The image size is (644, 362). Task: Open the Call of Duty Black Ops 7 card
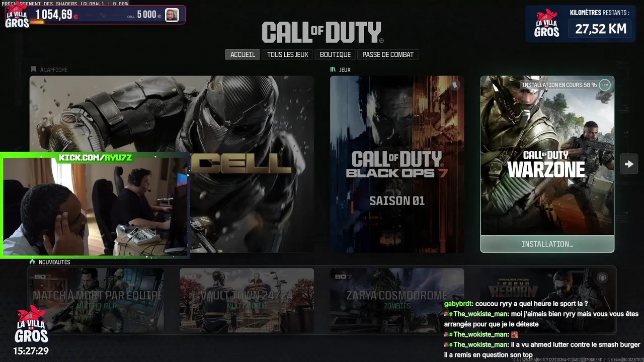coord(397,164)
